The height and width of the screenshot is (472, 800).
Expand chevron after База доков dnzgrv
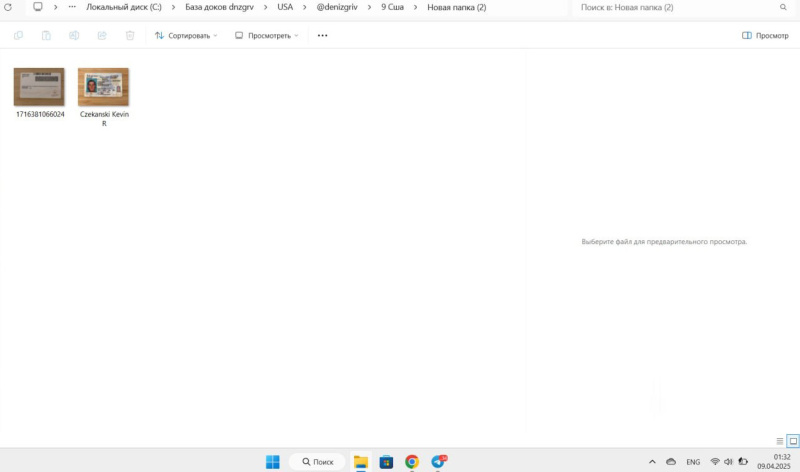click(265, 7)
